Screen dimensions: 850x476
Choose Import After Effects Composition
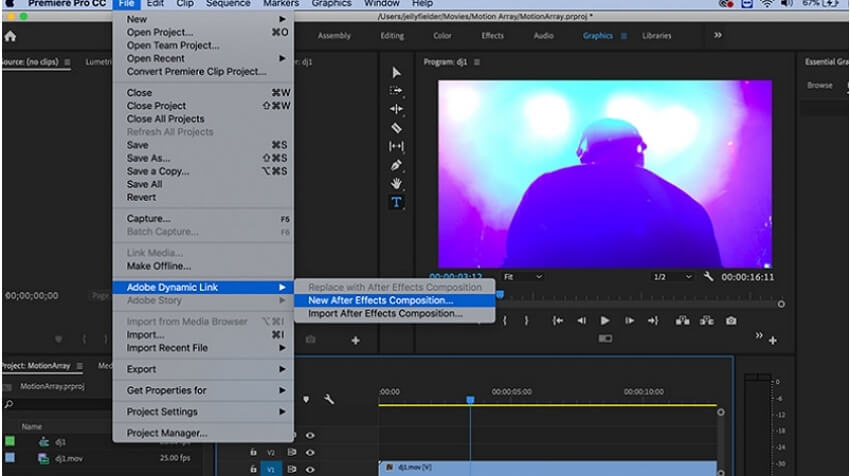click(395, 313)
